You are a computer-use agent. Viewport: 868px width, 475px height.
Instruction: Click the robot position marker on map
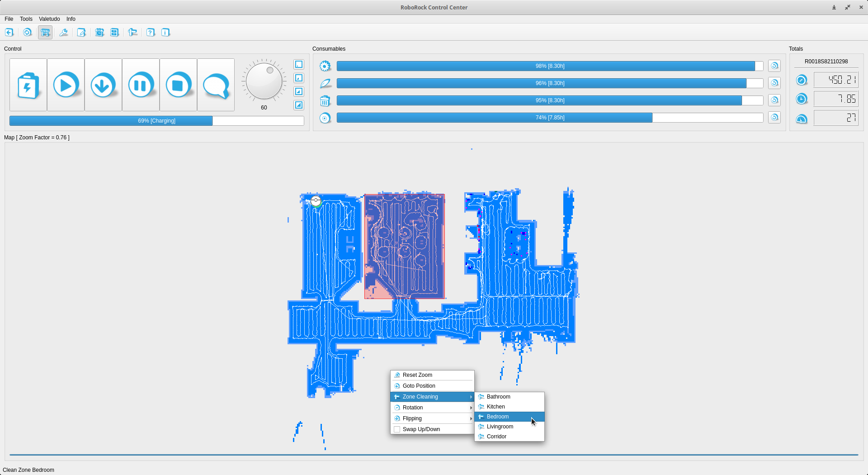pos(316,200)
